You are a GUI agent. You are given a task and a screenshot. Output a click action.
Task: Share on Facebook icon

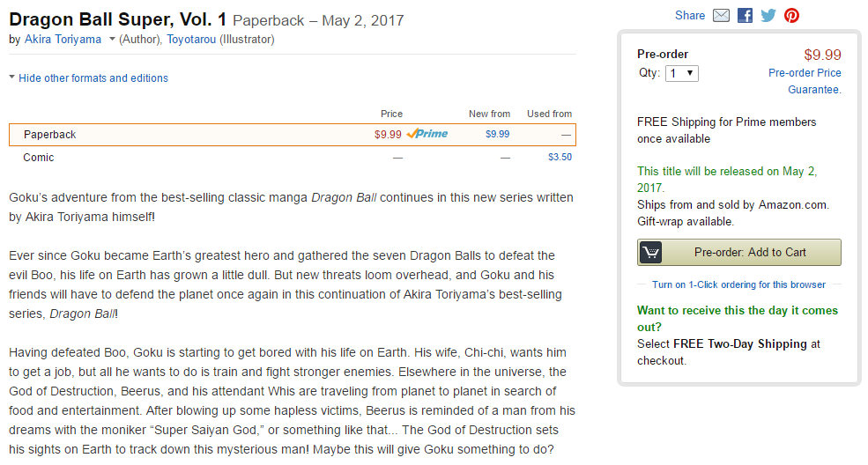click(746, 16)
